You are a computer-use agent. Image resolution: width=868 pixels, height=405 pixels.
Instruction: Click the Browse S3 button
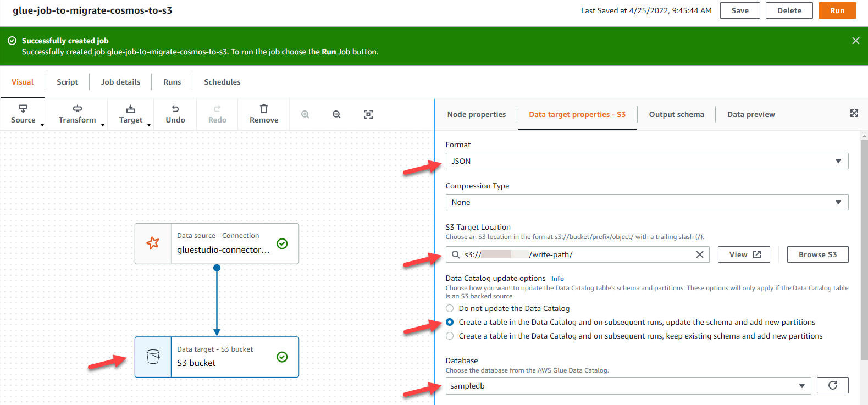817,254
